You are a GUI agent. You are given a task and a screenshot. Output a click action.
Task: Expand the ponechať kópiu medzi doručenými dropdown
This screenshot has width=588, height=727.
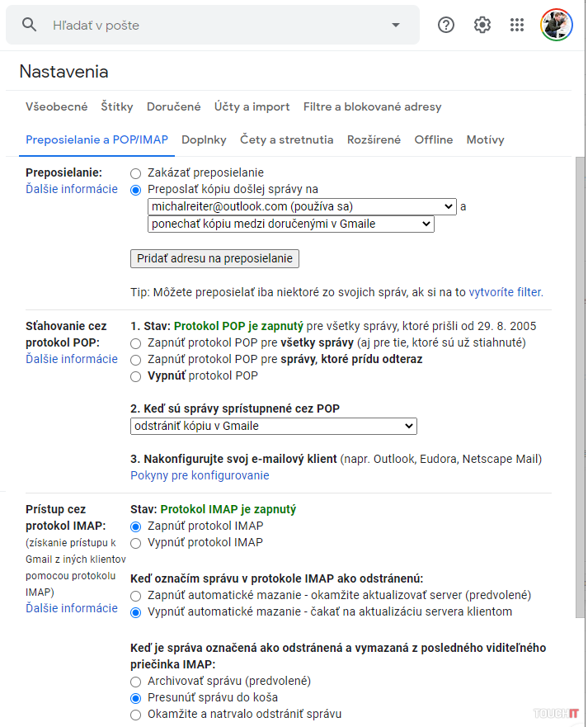(291, 224)
